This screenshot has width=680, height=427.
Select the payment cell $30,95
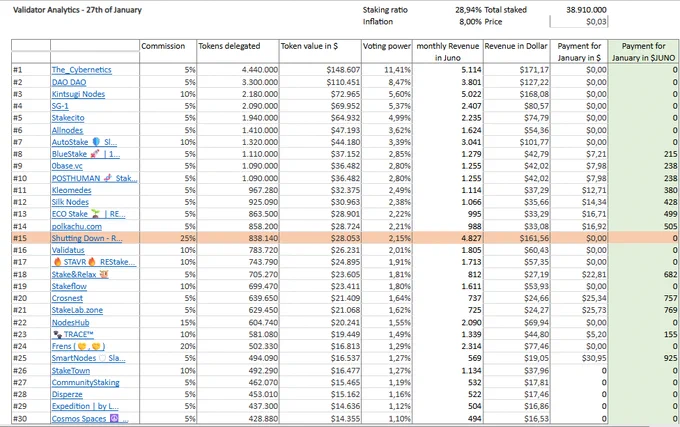coord(579,359)
